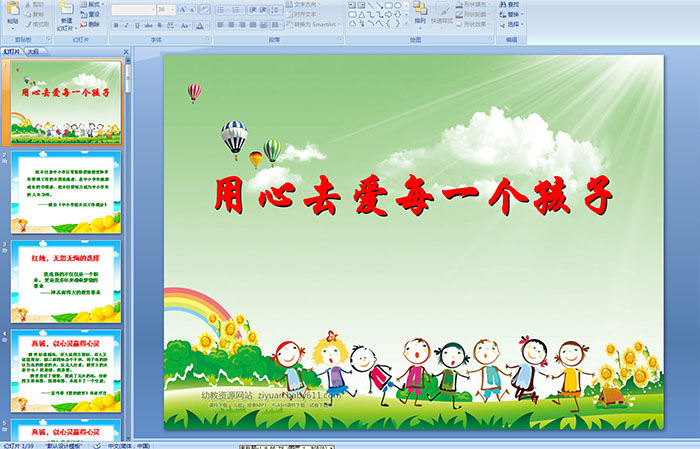This screenshot has height=449, width=700.
Task: Select the Arrow line shape
Action: pos(379,5)
